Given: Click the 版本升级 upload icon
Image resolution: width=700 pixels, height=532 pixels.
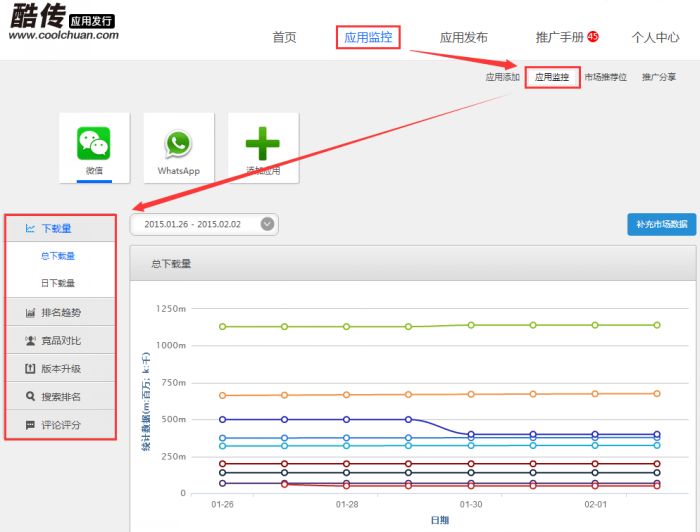Looking at the screenshot, I should pos(30,369).
